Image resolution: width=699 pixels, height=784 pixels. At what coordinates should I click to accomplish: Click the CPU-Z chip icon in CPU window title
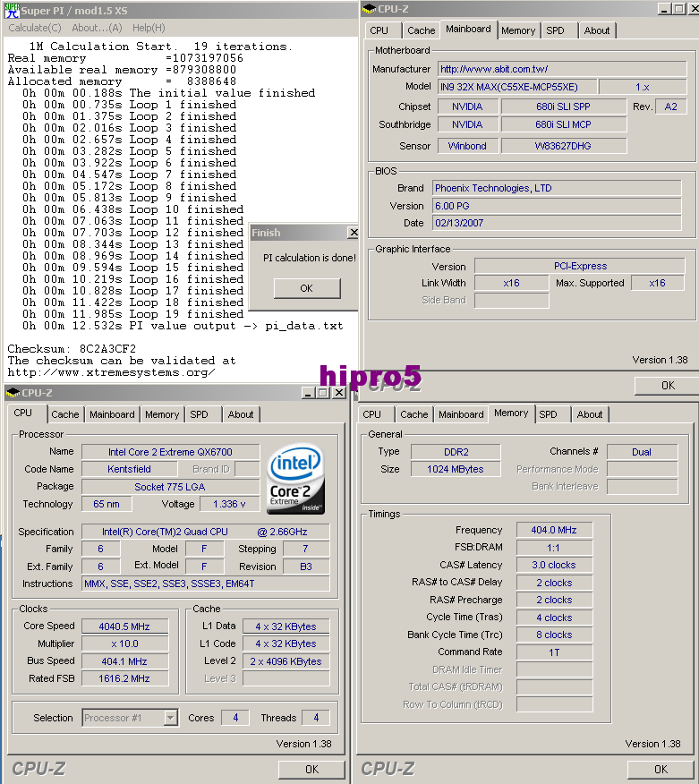pos(13,393)
